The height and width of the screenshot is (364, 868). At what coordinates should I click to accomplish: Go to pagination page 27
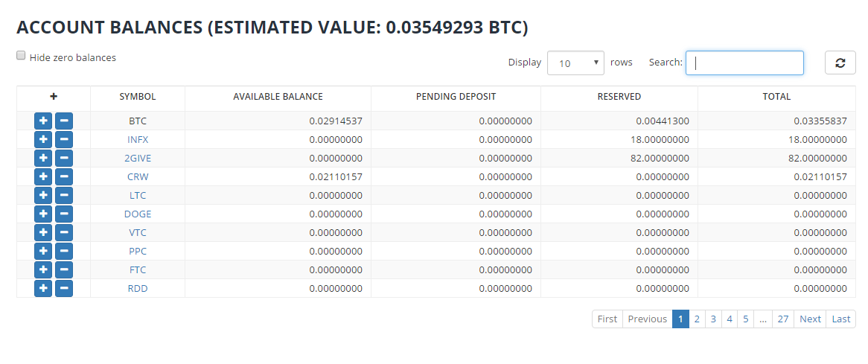coord(782,319)
